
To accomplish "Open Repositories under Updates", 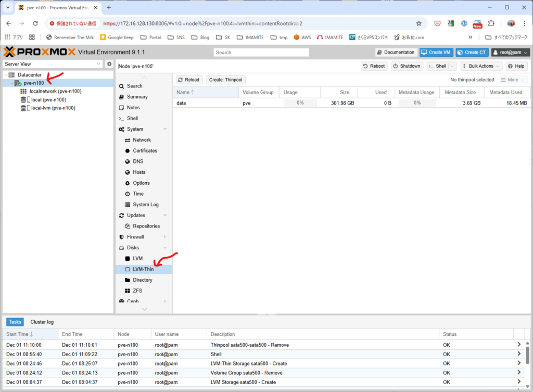I will pyautogui.click(x=146, y=226).
